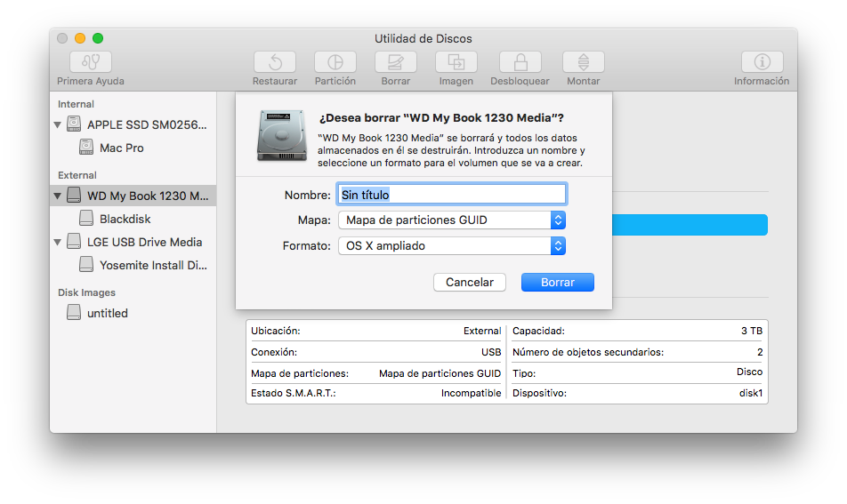This screenshot has height=504, width=847.
Task: Click the Primera Ayuda first aid icon
Action: [91, 62]
